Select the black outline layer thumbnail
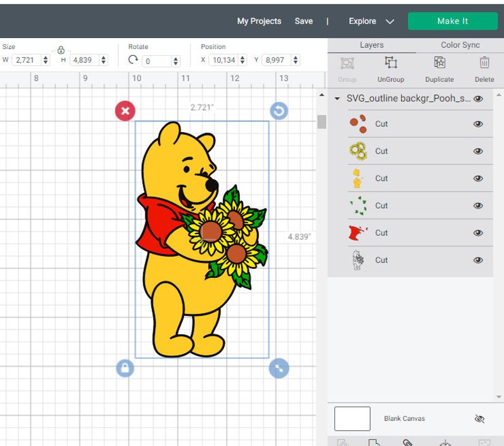 tap(358, 260)
